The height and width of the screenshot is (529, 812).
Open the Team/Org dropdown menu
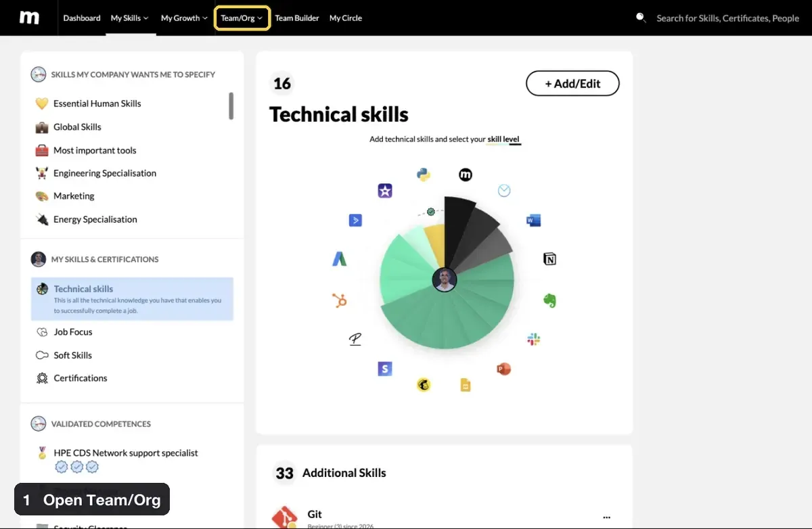(x=242, y=18)
